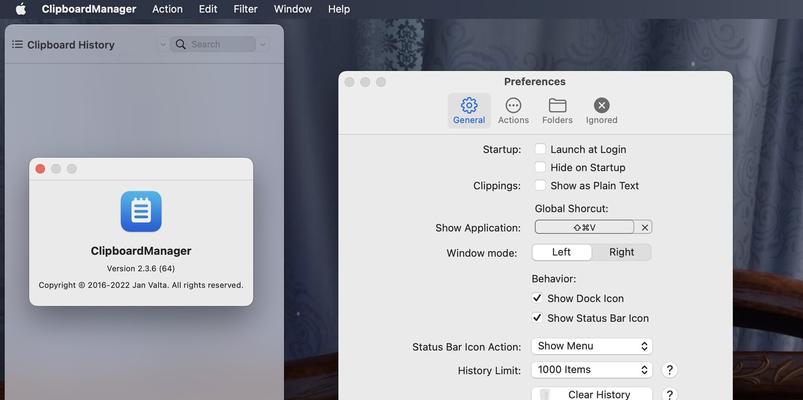Select Right window mode
The image size is (803, 400).
pos(621,252)
